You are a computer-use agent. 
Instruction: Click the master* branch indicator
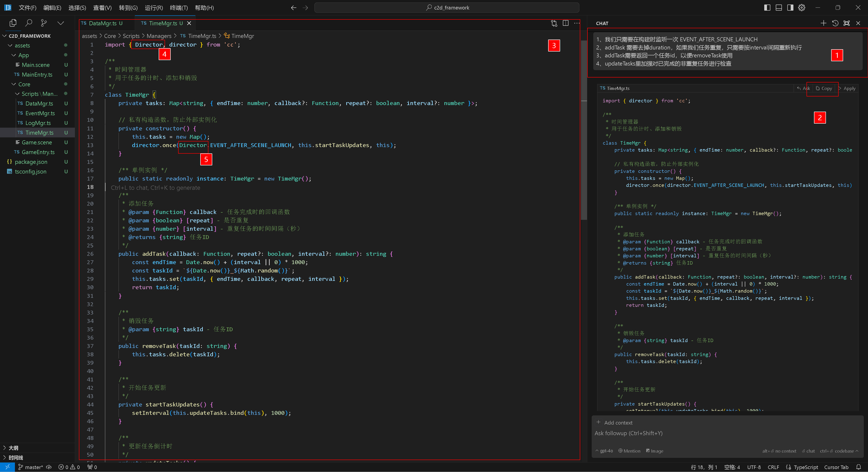pyautogui.click(x=30, y=467)
